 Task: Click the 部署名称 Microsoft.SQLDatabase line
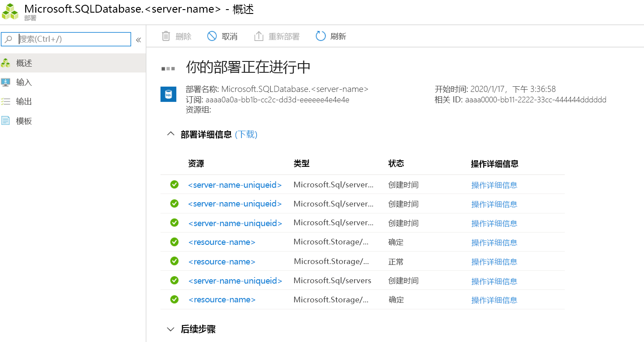tap(277, 89)
